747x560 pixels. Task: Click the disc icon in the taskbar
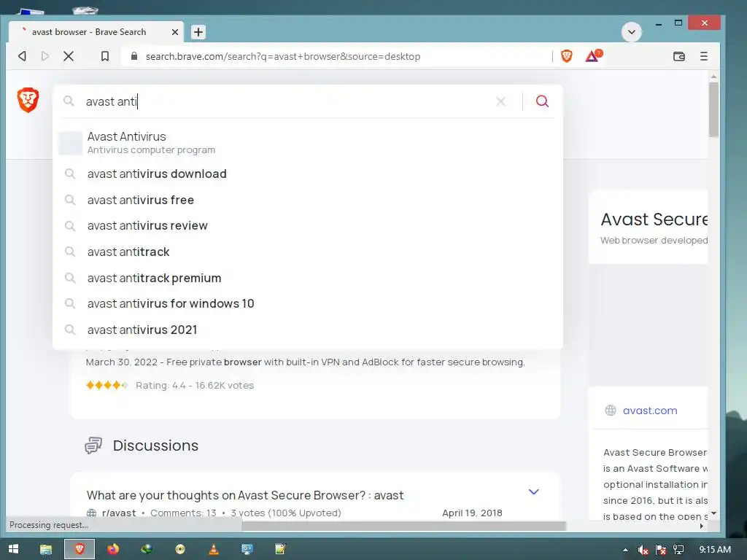click(180, 549)
